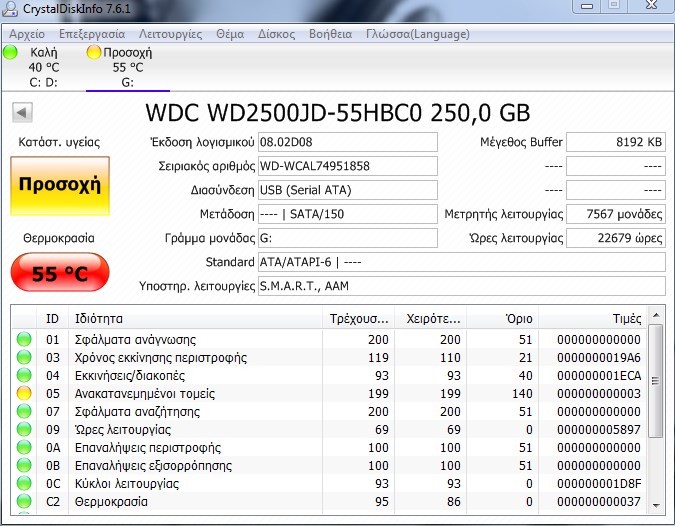Select the Επαναλήψεις εξισορρόπησης row
Viewport: 675px width, 526px height.
pos(329,466)
